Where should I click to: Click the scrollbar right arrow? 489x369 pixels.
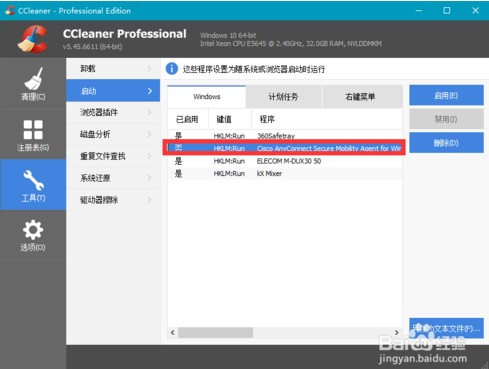pos(397,332)
